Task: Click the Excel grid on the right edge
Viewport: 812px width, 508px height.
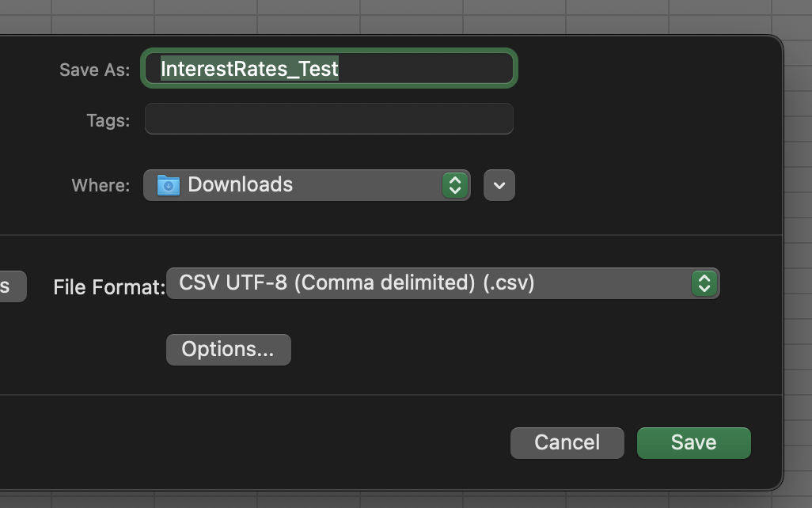Action: pyautogui.click(x=798, y=237)
